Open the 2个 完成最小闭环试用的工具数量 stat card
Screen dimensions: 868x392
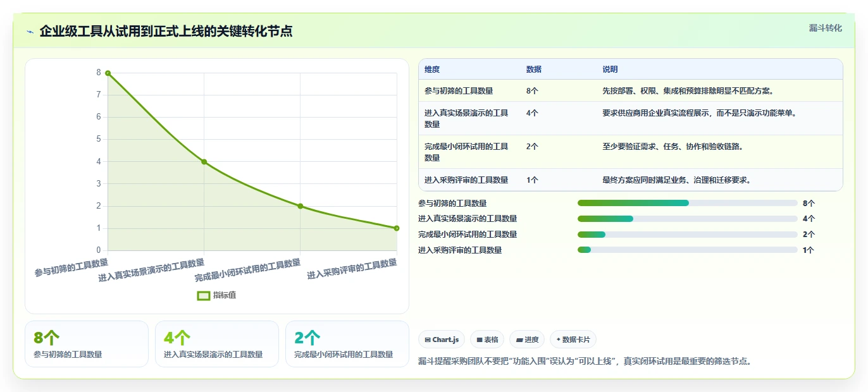[347, 344]
